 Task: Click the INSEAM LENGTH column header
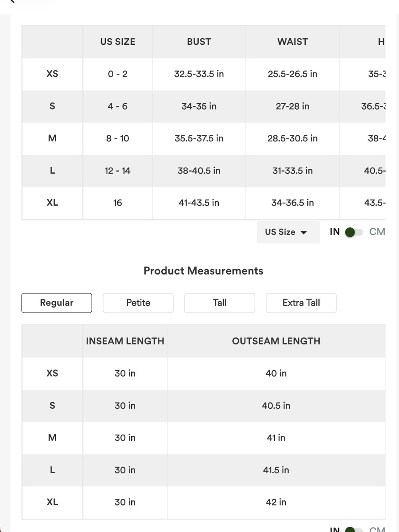[x=125, y=341]
